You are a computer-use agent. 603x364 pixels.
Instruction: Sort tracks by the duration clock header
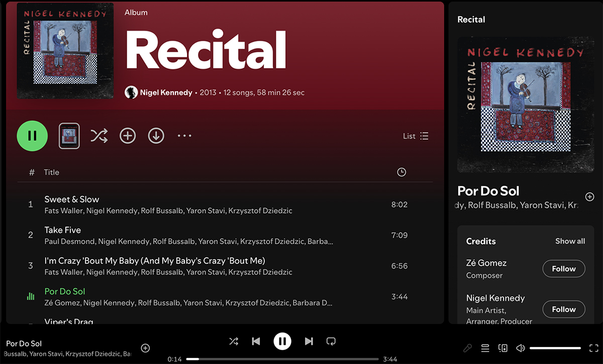point(401,172)
